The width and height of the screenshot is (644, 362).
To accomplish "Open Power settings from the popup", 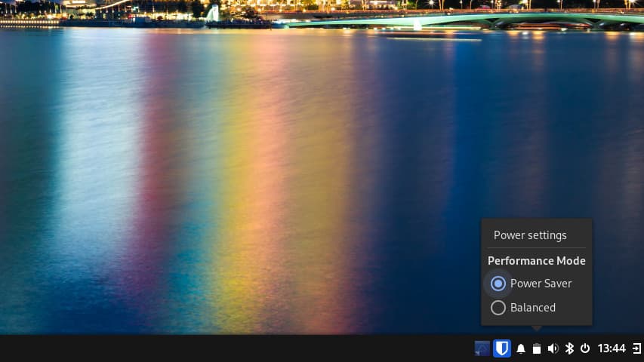I will coord(530,235).
